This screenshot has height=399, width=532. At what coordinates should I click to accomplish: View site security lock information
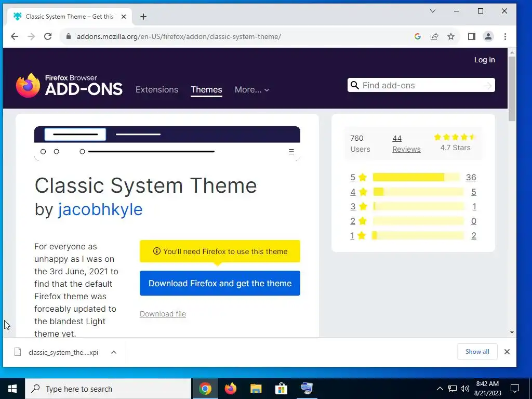(68, 36)
